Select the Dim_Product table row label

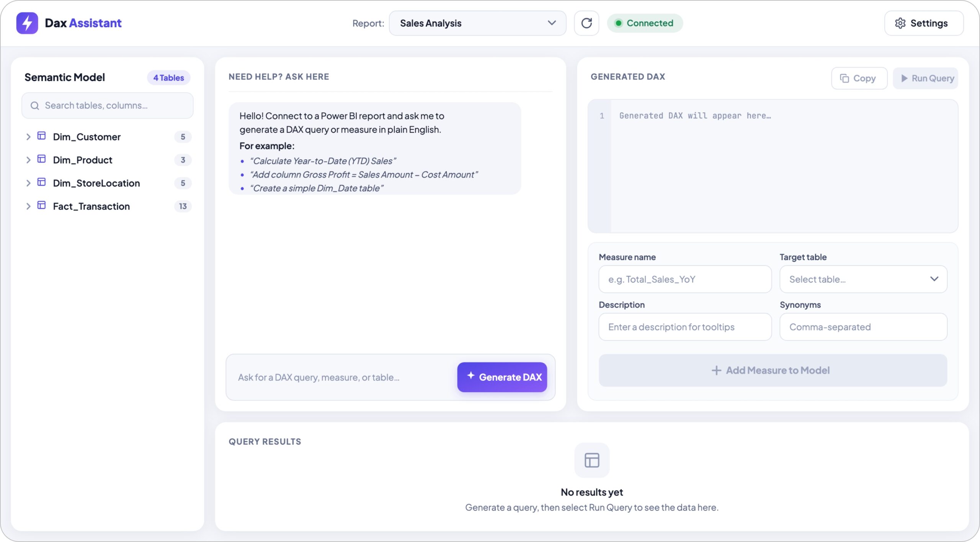(x=83, y=160)
